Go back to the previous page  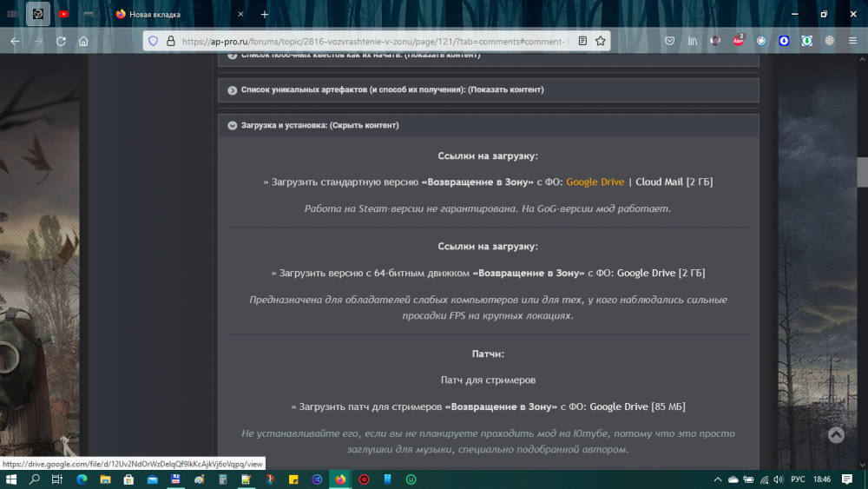15,41
